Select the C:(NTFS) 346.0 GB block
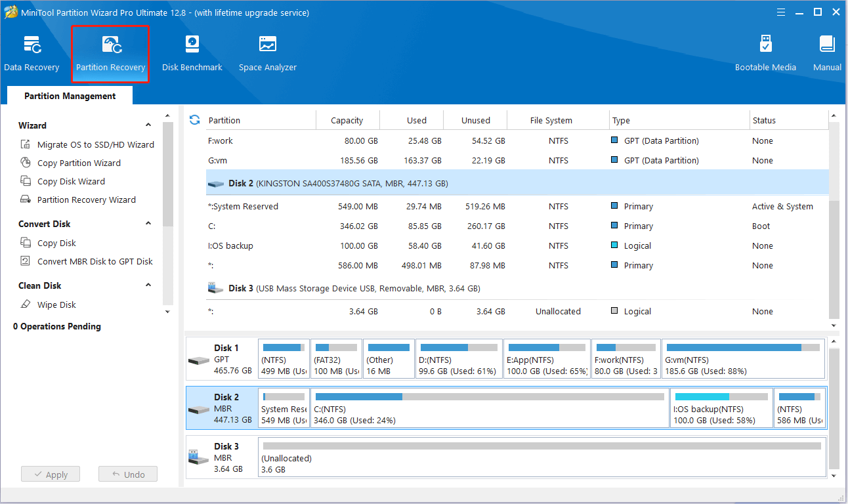Image resolution: width=848 pixels, height=504 pixels. pos(490,408)
